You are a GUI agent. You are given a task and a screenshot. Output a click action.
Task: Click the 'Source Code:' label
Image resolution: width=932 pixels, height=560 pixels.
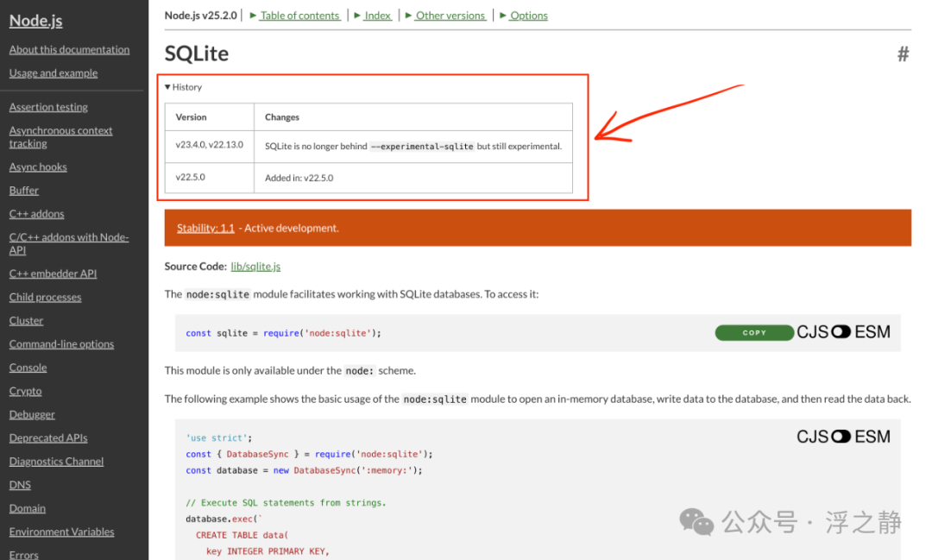[x=196, y=267]
